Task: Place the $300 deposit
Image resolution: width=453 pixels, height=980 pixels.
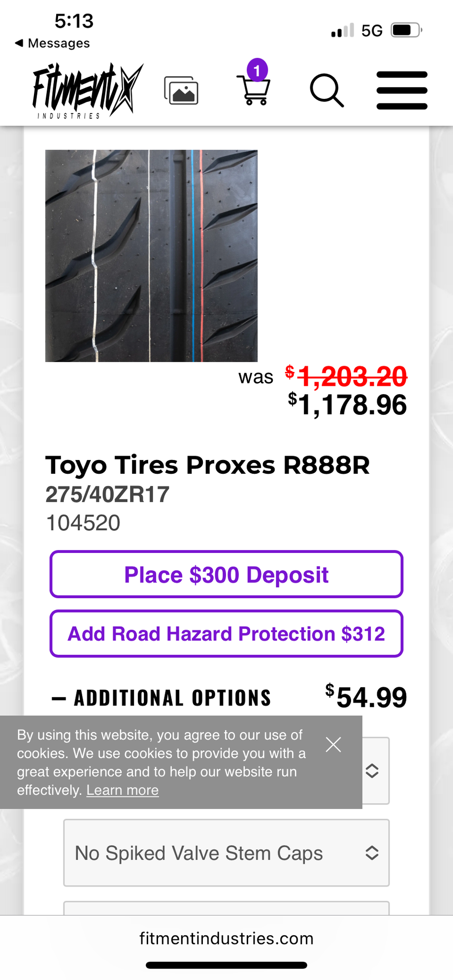Action: [x=226, y=574]
